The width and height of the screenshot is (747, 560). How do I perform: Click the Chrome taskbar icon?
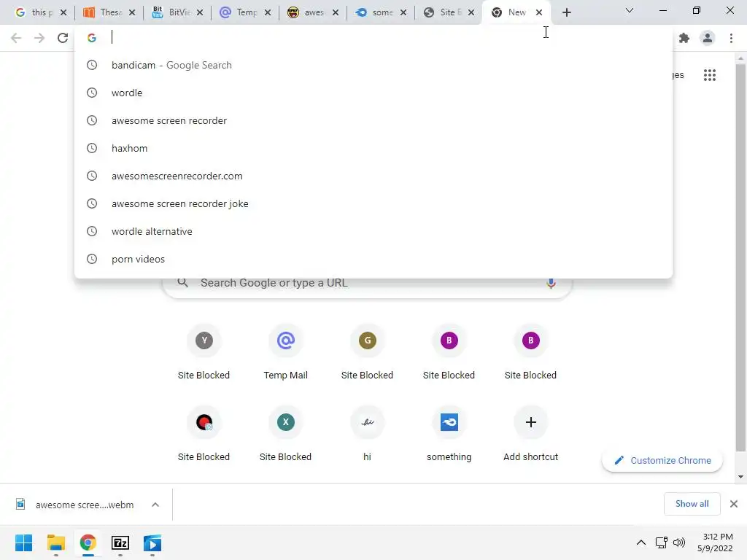coord(88,542)
